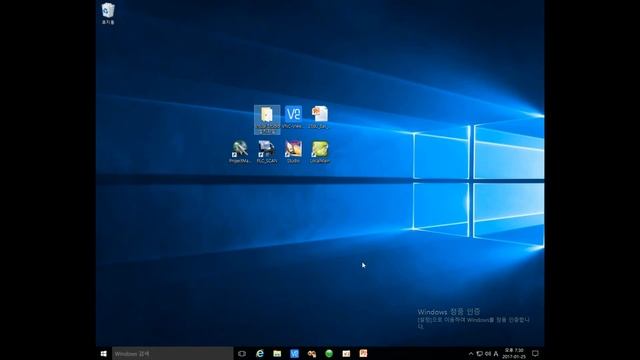Select the Recycle Bin desktop icon

(108, 13)
